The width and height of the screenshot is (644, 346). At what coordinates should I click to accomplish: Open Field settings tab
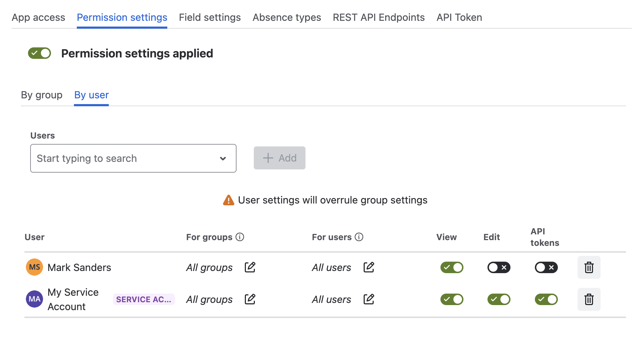pos(210,17)
